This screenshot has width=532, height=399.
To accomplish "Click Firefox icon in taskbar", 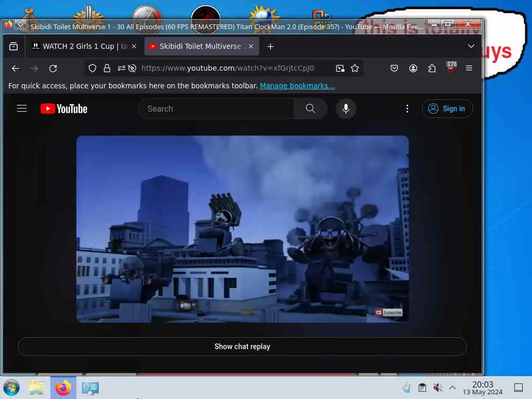I will 63,388.
